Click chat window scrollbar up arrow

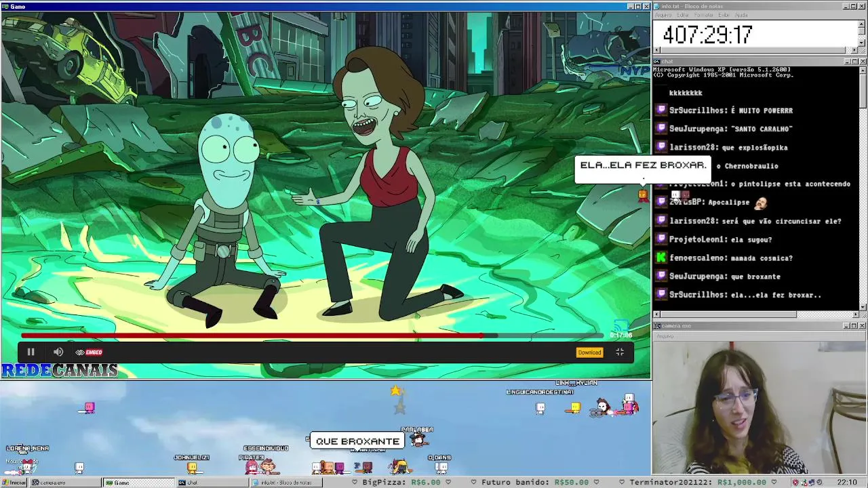[862, 70]
